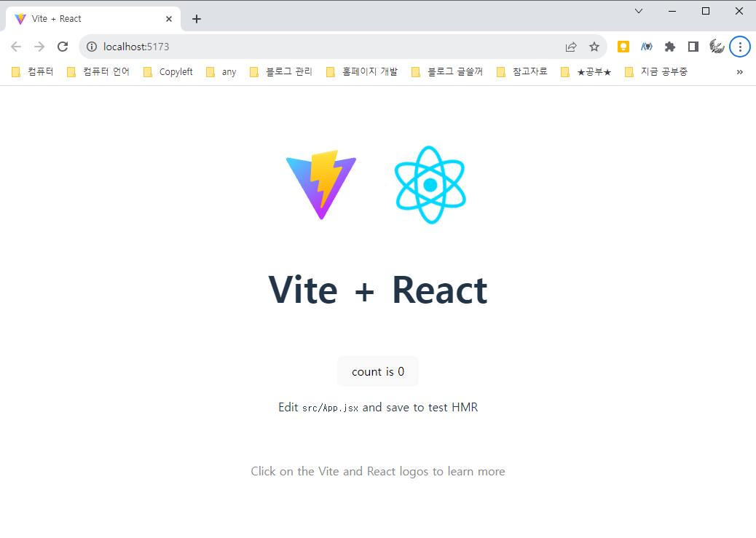Open the 지금 공부중 bookmark folder
Image resolution: width=756 pixels, height=538 pixels.
pos(656,72)
